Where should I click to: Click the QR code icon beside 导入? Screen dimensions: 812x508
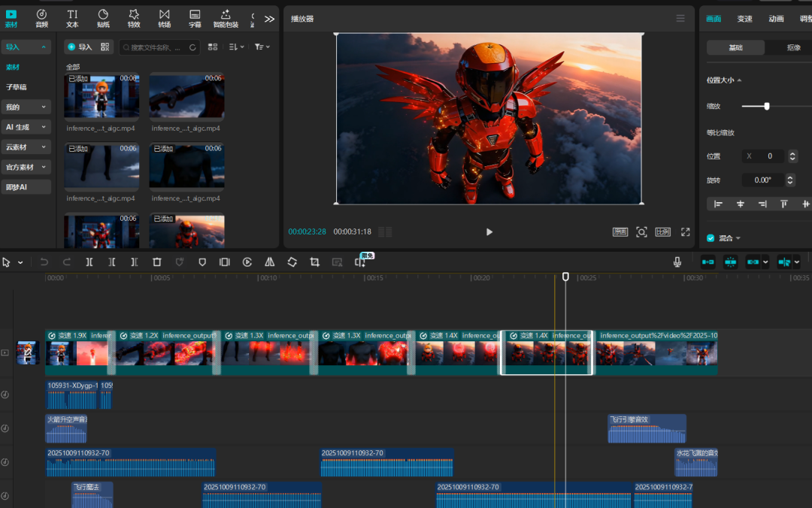[x=105, y=47]
